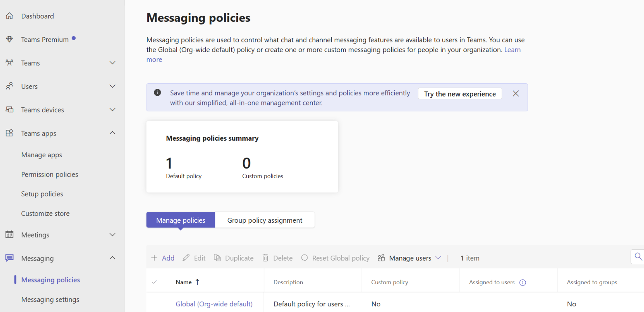Open Customize store in sidebar
This screenshot has width=644, height=312.
click(x=45, y=213)
